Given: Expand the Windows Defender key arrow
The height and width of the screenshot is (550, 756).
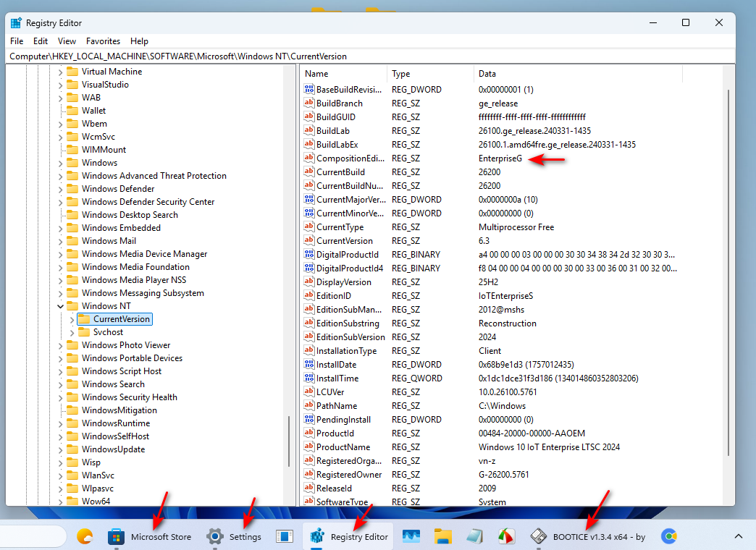Looking at the screenshot, I should click(60, 189).
